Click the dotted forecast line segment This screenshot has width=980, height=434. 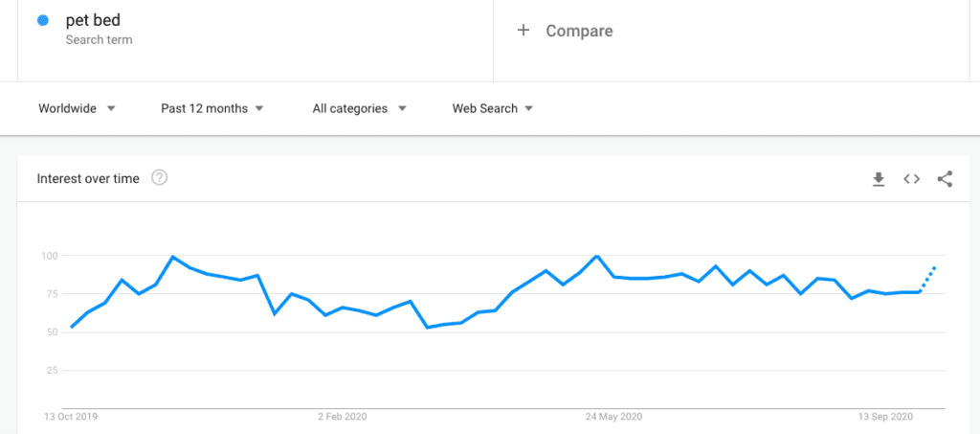pyautogui.click(x=928, y=280)
